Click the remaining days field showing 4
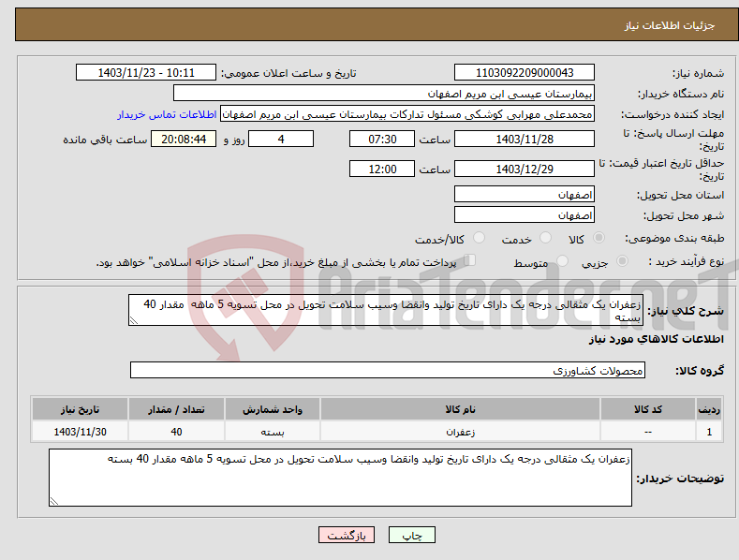 point(281,139)
